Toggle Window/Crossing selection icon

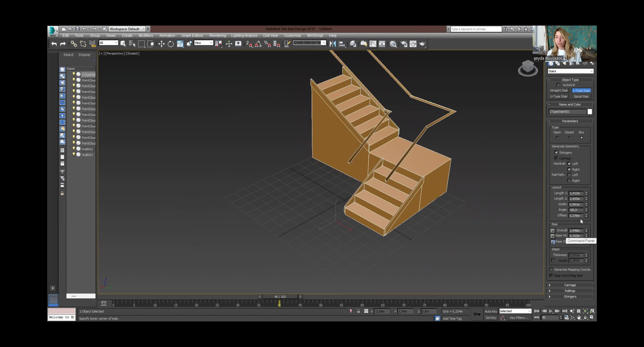150,44
